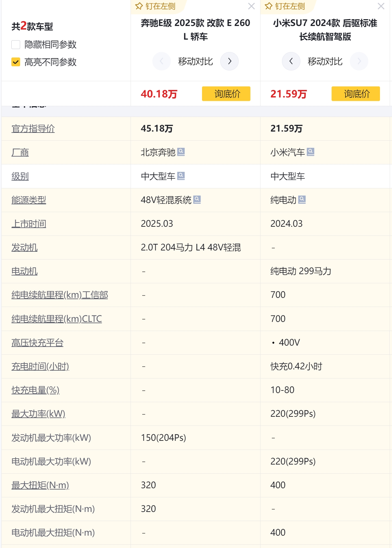Click 询底价 for the Mercedes E 260 L
Image resolution: width=392 pixels, height=548 pixels.
point(226,94)
